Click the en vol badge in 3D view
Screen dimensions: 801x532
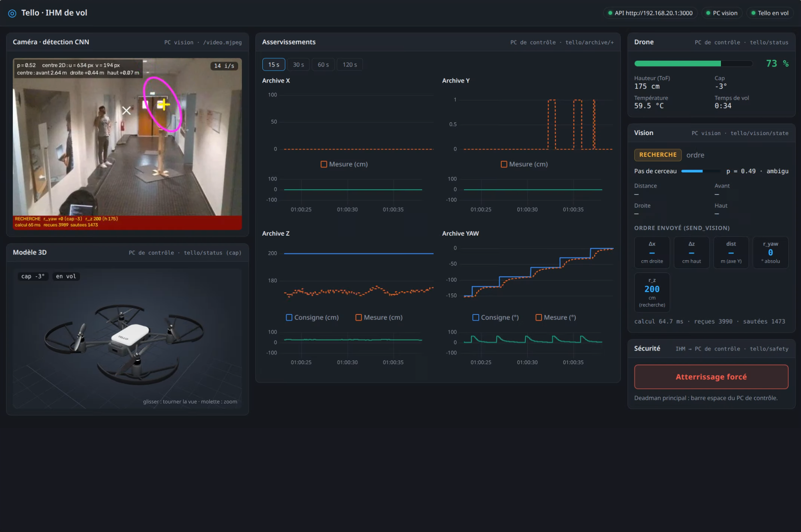(x=66, y=276)
